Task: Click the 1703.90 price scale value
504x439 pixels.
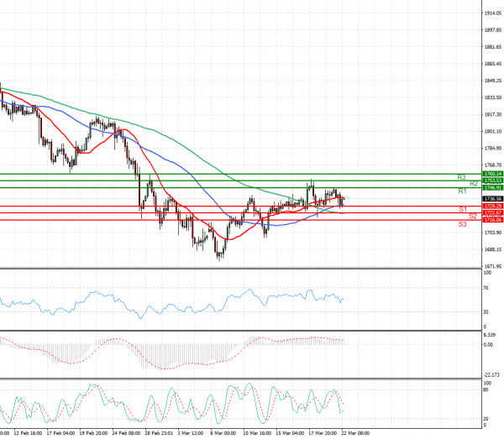Action: pos(493,233)
